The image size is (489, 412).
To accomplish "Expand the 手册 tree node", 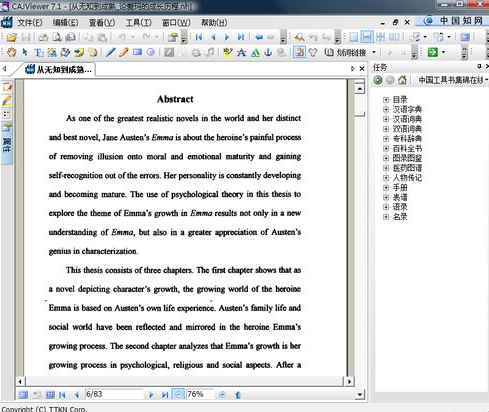I will point(386,187).
